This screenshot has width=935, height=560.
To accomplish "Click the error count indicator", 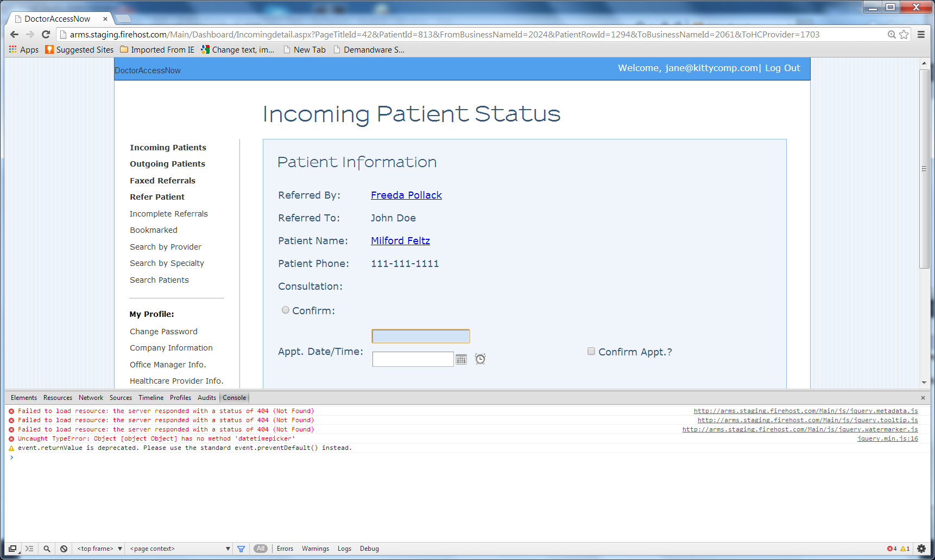I will point(892,549).
